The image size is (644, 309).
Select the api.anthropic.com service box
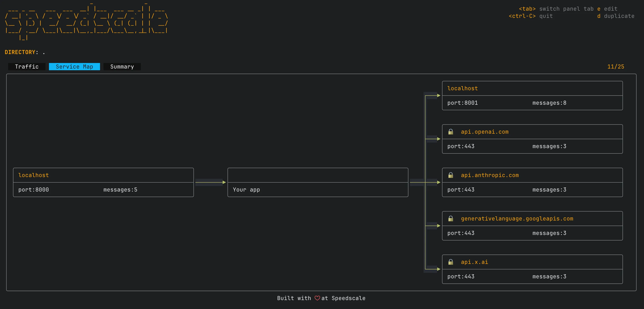532,182
